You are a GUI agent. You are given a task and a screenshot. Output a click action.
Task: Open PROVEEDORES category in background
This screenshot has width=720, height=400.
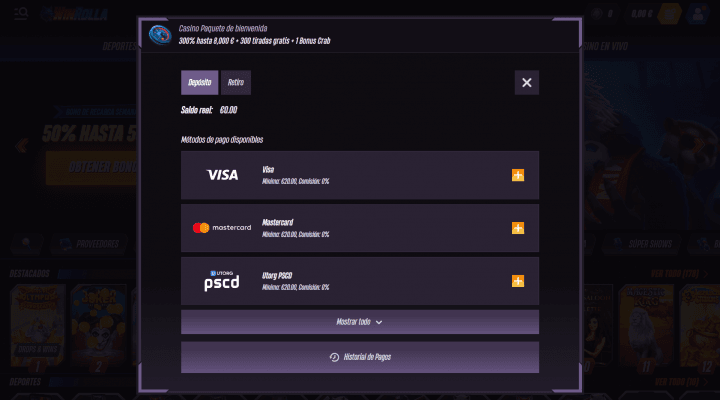click(x=90, y=244)
